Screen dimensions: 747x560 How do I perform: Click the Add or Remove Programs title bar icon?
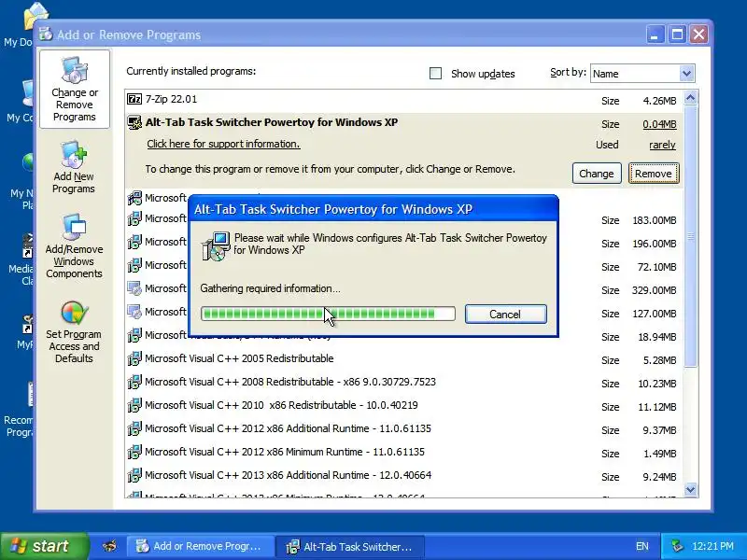click(x=46, y=35)
